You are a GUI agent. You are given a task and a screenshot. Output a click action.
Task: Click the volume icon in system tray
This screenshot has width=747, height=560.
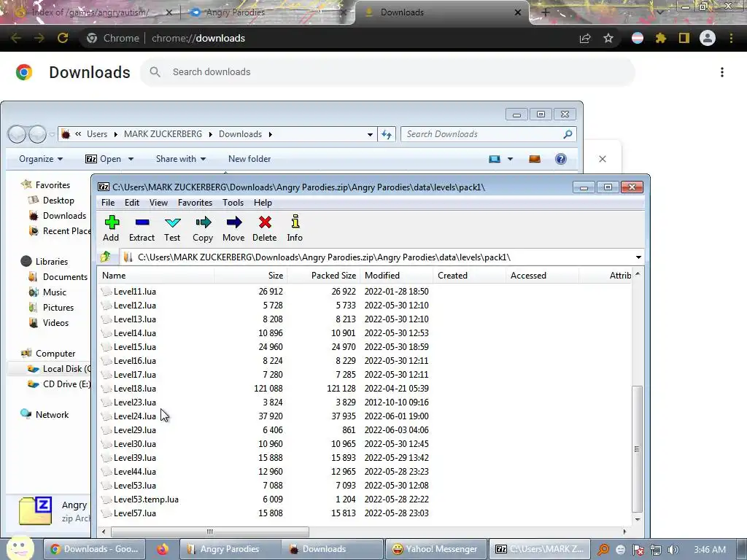[x=673, y=550]
